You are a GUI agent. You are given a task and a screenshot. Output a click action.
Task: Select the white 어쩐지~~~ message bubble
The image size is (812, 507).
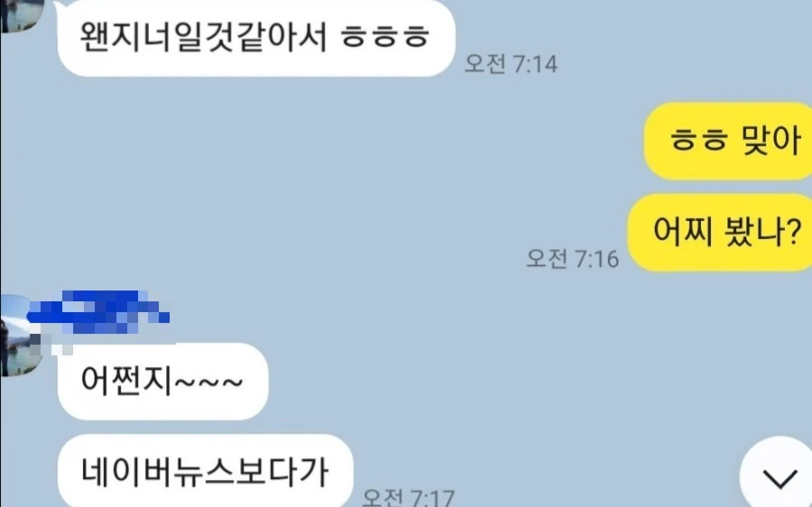[x=162, y=382]
